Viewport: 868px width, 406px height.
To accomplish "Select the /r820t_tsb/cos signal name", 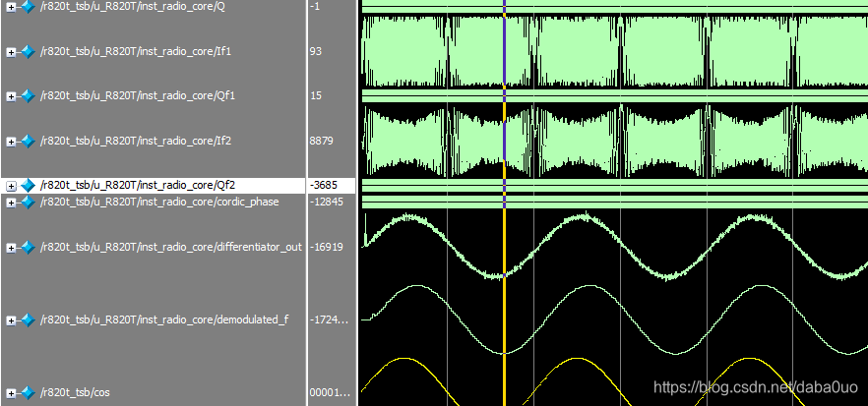I will (x=75, y=392).
